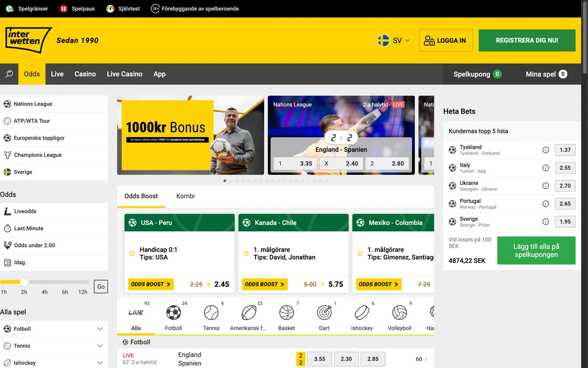
Task: Open the Live Casino tab
Action: (x=124, y=74)
